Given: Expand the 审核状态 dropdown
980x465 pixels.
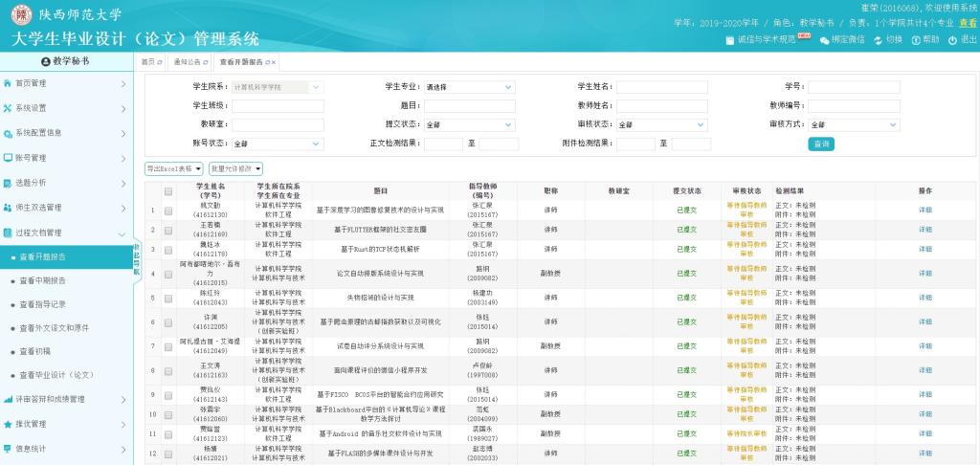Looking at the screenshot, I should [661, 124].
